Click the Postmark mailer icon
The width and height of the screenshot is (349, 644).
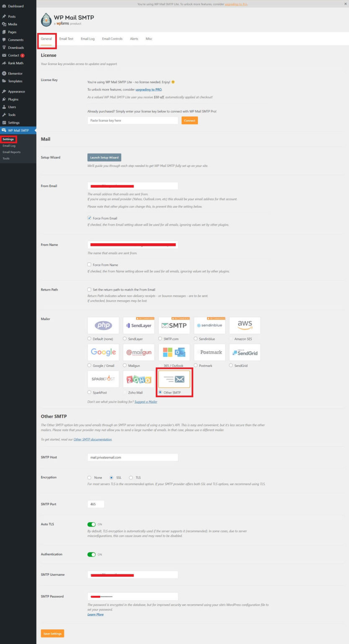click(209, 352)
